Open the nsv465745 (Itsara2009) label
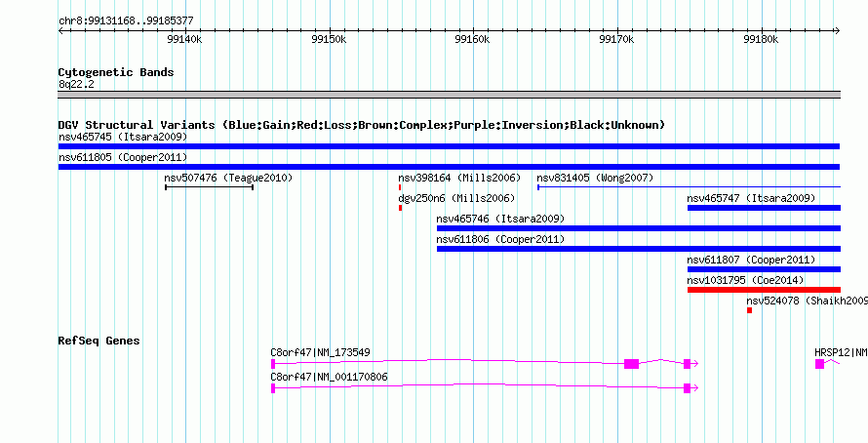Screen dimensions: 868x443 point(123,137)
